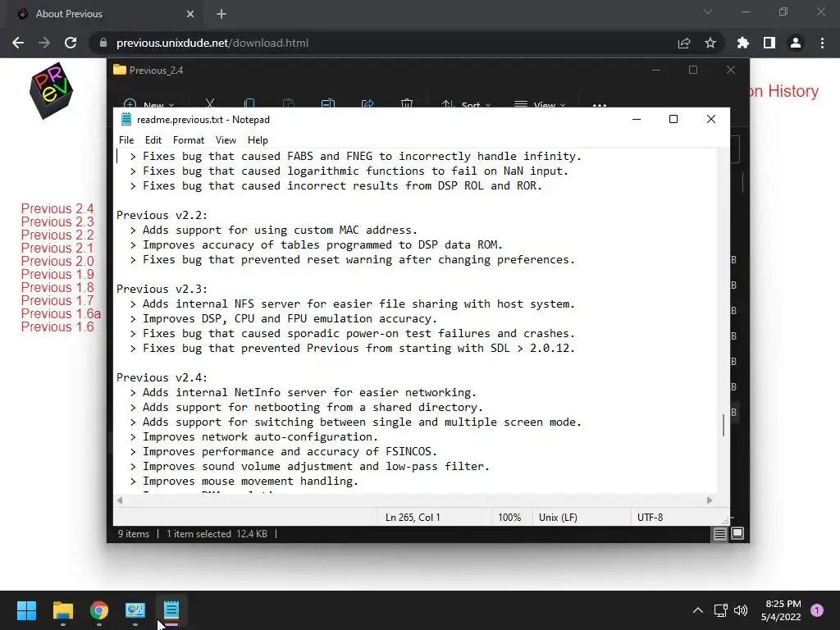This screenshot has width=840, height=630.
Task: Open the Previous 1.6 link
Action: 57,326
